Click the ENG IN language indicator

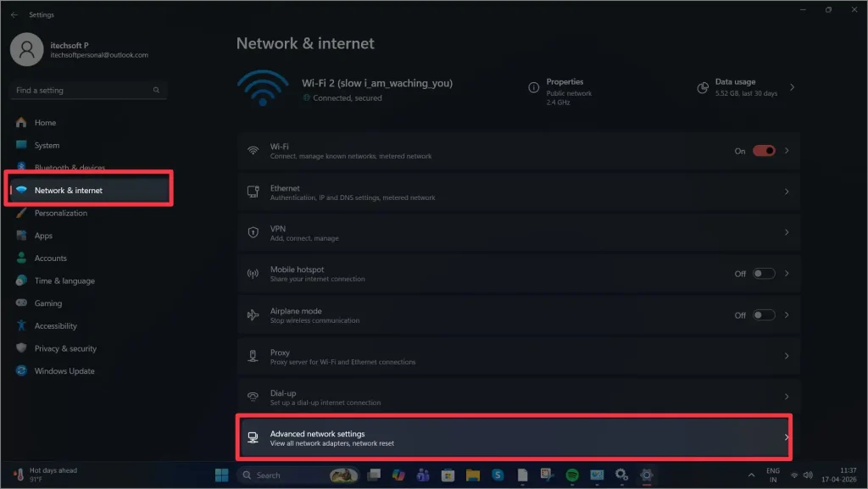pyautogui.click(x=773, y=475)
